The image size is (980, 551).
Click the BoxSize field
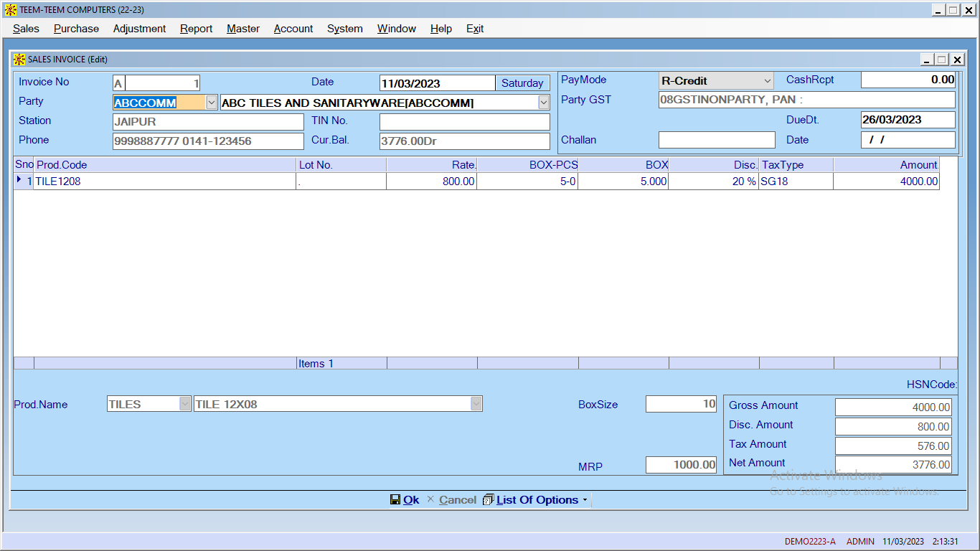pos(681,404)
